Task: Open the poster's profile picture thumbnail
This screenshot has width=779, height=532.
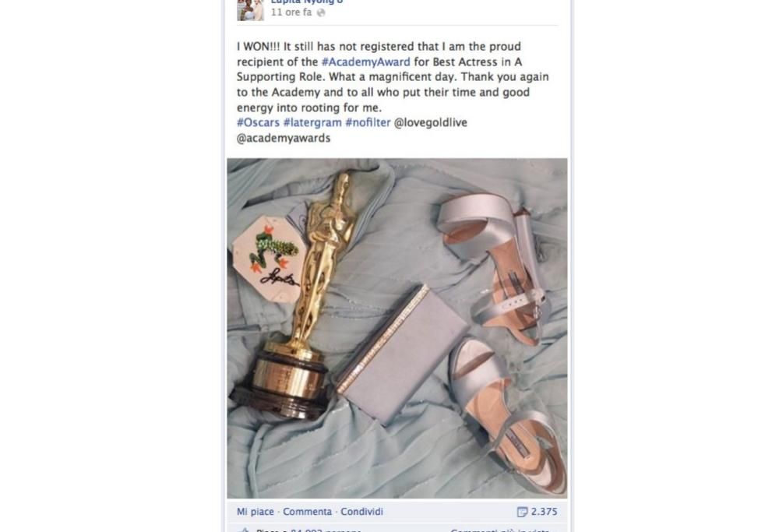Action: pos(250,10)
